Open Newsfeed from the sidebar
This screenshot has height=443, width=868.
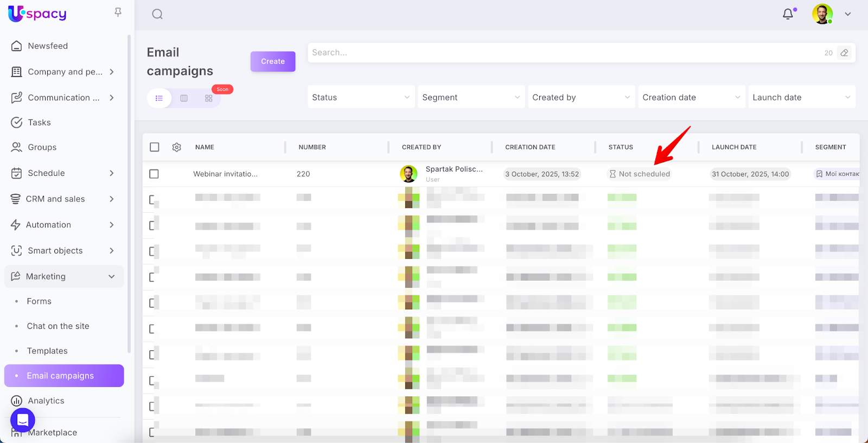(48, 46)
